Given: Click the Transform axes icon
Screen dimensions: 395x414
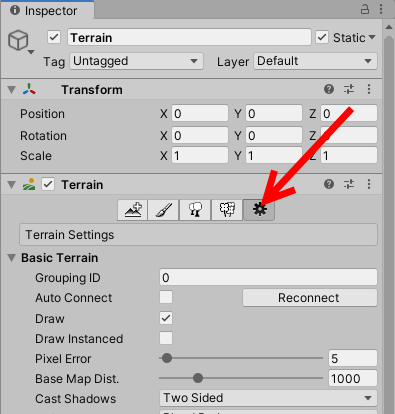Looking at the screenshot, I should coord(29,89).
